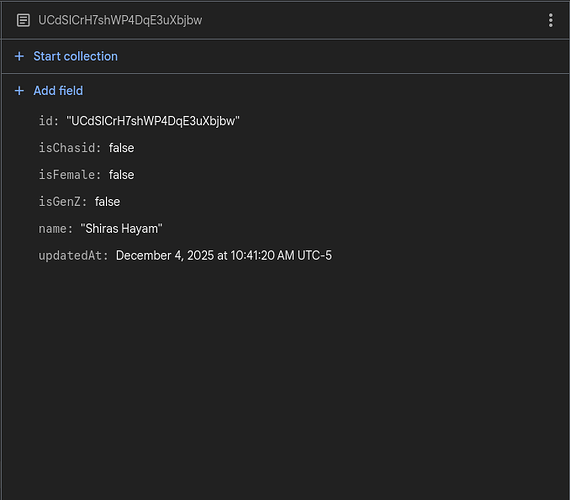
Task: Click the plus icon next to Start collection
Action: [19, 56]
